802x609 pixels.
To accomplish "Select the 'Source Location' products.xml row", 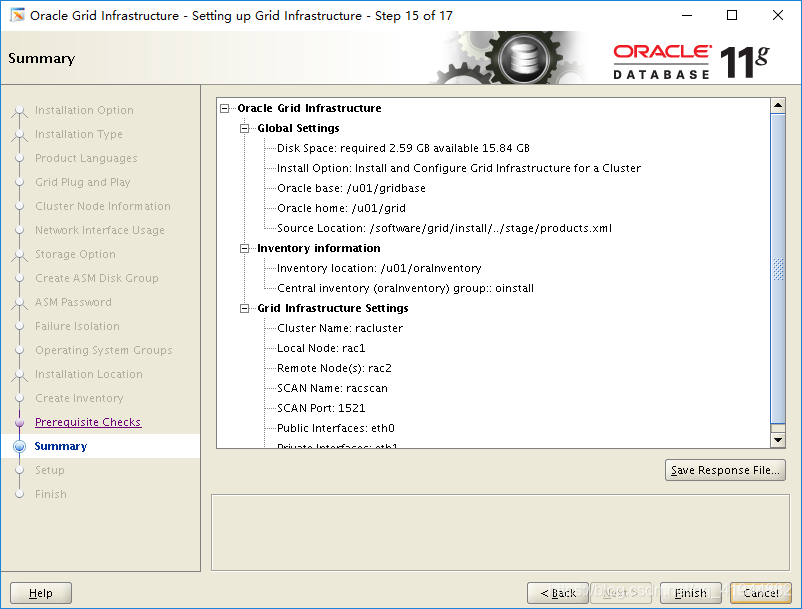I will (444, 228).
